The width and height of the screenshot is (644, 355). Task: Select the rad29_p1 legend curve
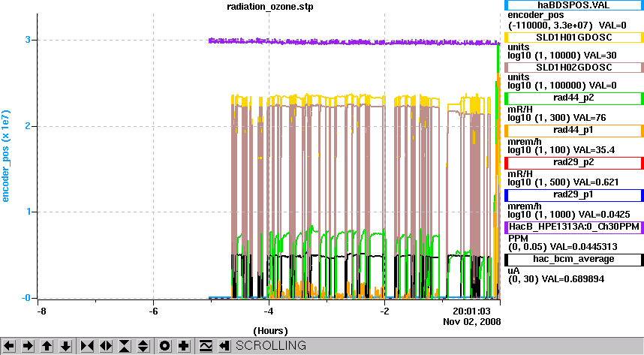[x=573, y=194]
